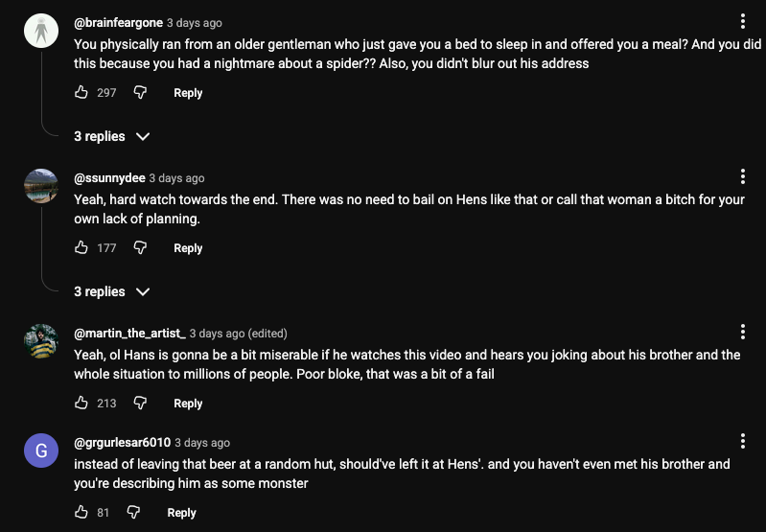Open options menu for @ssunnydee's comment
766x532 pixels.
(743, 177)
